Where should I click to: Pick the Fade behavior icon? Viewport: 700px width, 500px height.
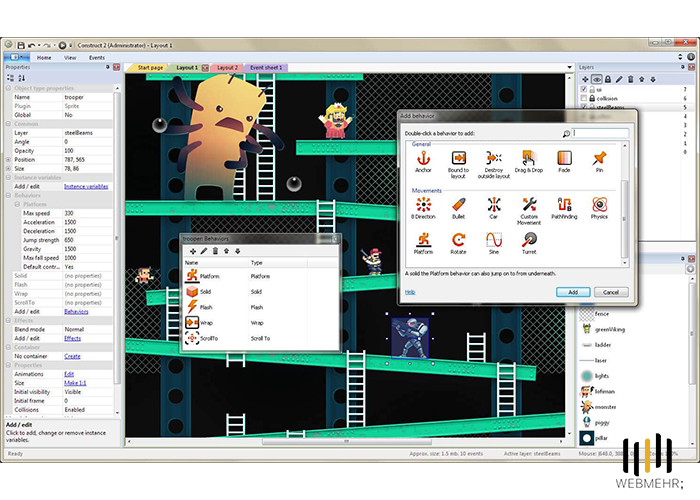click(x=564, y=162)
